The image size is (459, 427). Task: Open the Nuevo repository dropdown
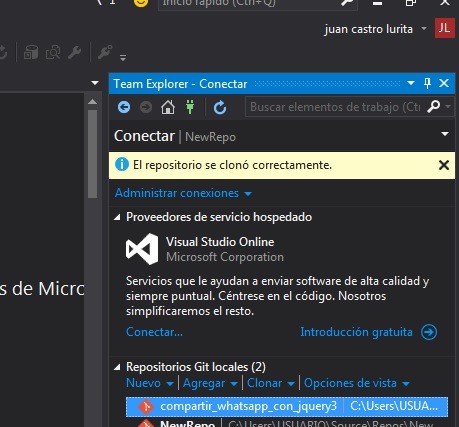point(150,383)
